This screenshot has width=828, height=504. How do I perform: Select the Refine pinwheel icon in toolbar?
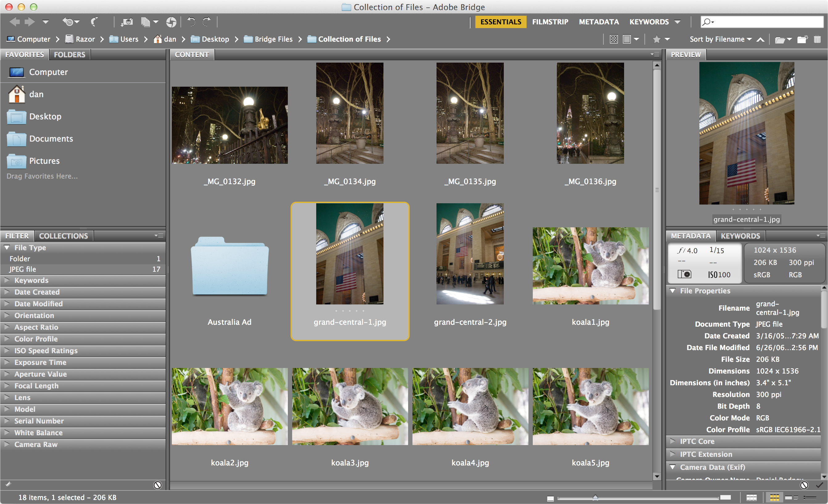[x=172, y=22]
